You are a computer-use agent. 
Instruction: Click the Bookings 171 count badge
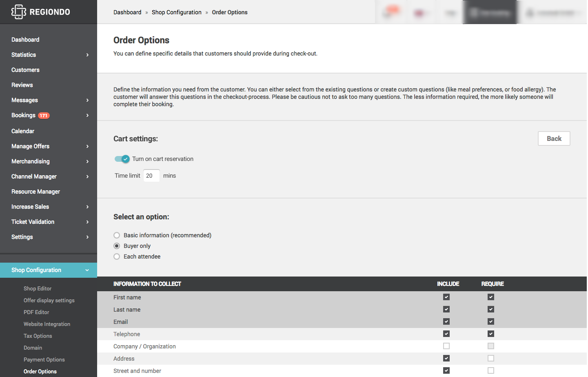[x=44, y=116]
